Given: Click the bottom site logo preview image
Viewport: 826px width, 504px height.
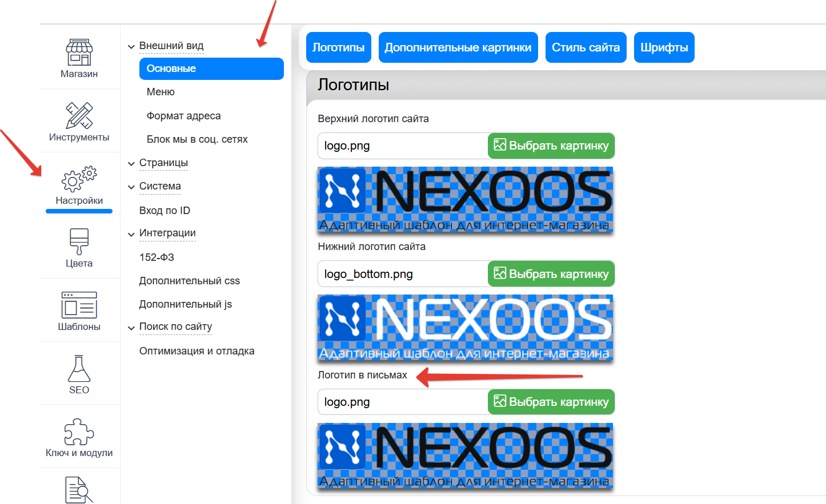Looking at the screenshot, I should tap(465, 328).
